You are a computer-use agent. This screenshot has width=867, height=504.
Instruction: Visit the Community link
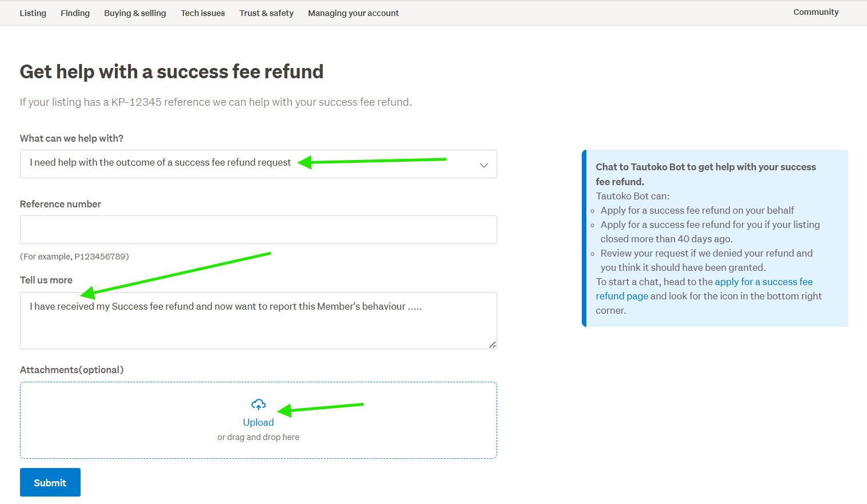pyautogui.click(x=816, y=12)
